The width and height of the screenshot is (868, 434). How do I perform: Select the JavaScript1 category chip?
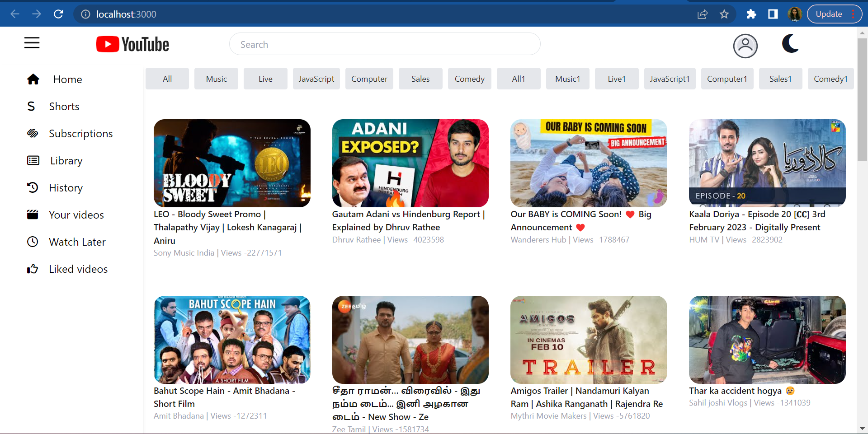[670, 79]
